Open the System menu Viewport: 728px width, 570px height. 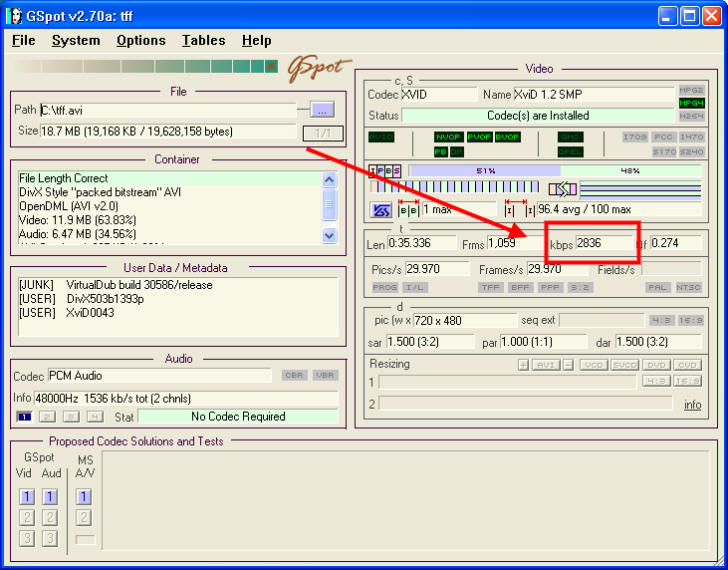tap(76, 41)
